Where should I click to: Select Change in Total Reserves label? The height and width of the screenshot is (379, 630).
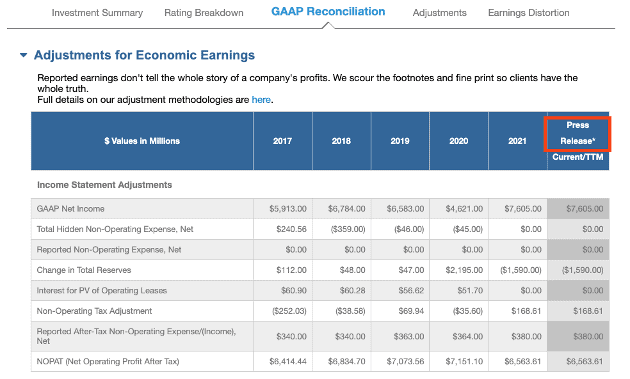point(84,270)
